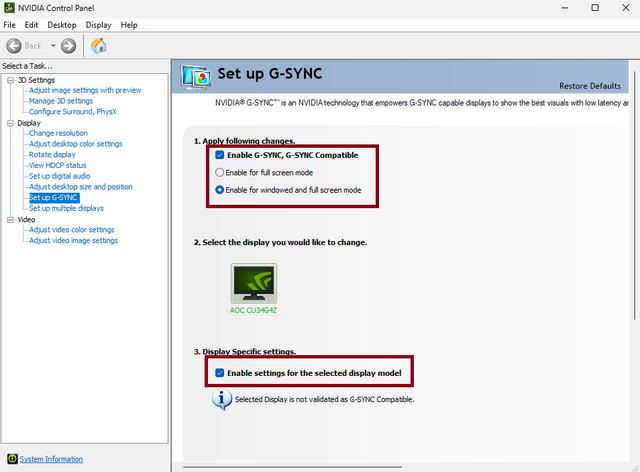Viewport: 640px width, 472px height.
Task: Open Manage 3D settings
Action: pyautogui.click(x=61, y=101)
